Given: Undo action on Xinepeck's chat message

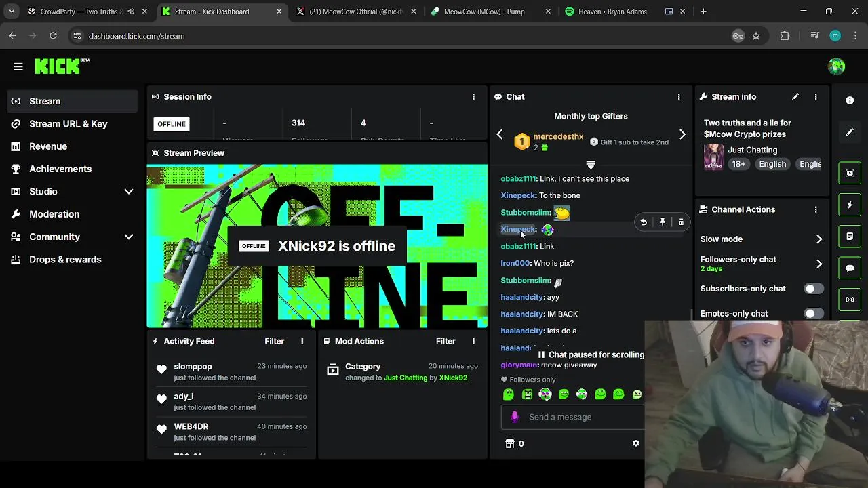Looking at the screenshot, I should [x=644, y=222].
